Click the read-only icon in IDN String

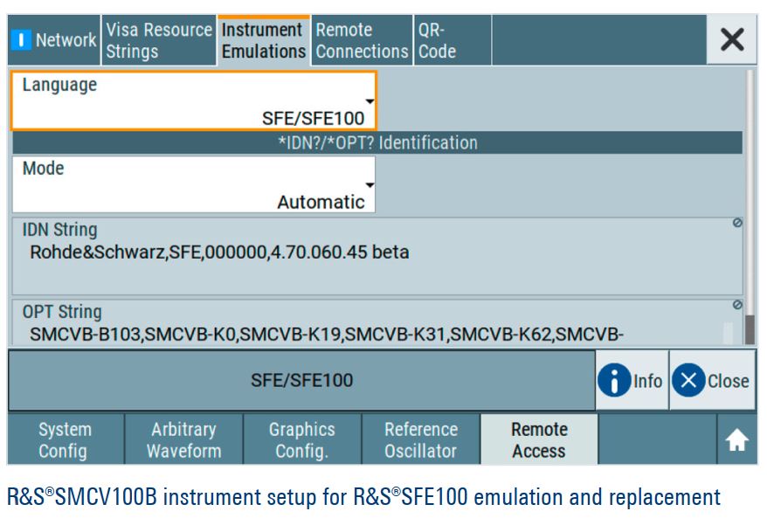[737, 223]
